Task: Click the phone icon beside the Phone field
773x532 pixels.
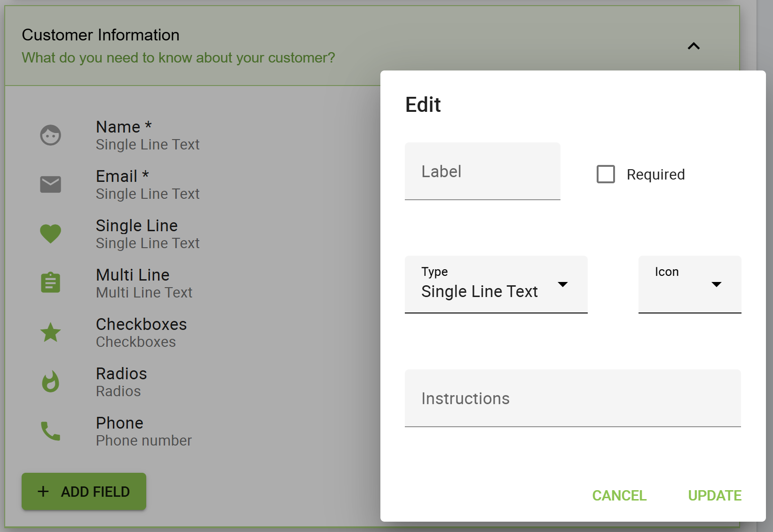Action: click(50, 431)
